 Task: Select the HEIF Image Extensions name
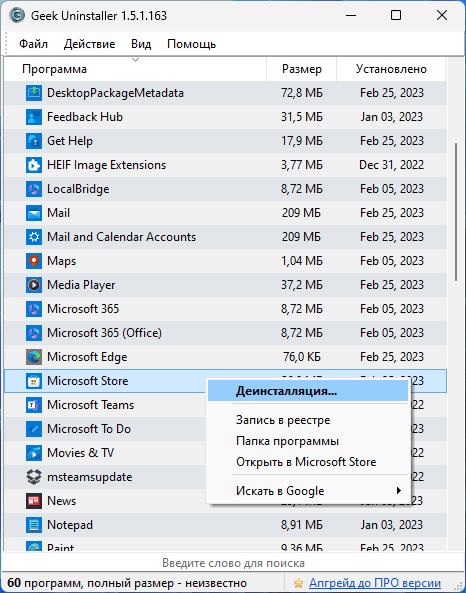tap(106, 165)
